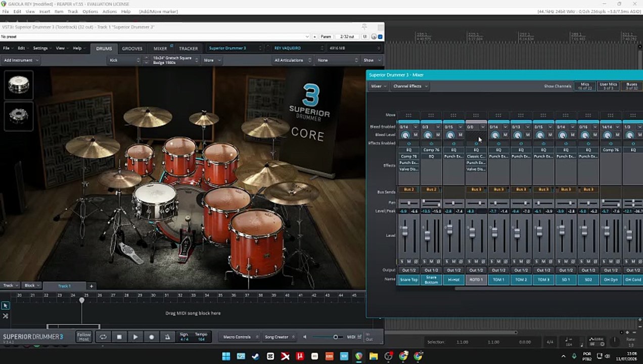
Task: Pin the VST plugin window
Action: 364,27
